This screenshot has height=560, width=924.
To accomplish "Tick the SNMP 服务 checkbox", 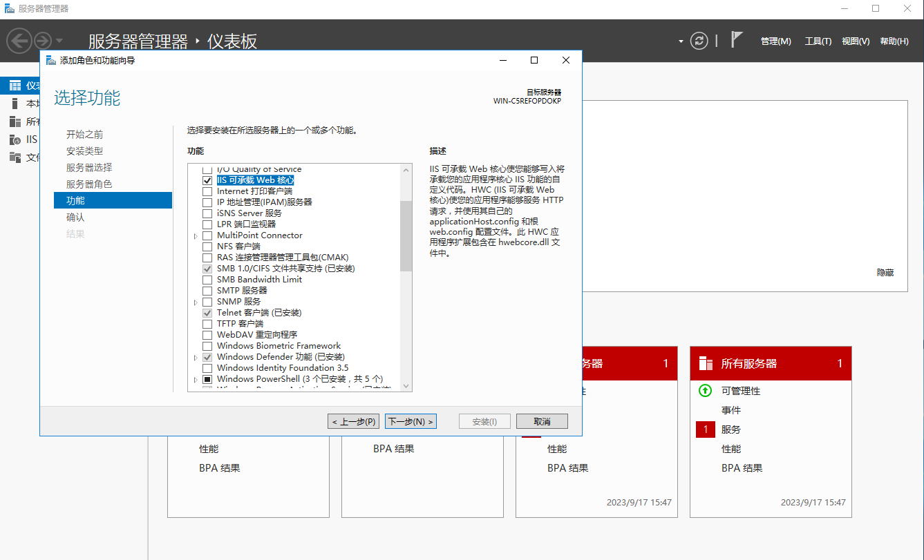I will (x=207, y=302).
